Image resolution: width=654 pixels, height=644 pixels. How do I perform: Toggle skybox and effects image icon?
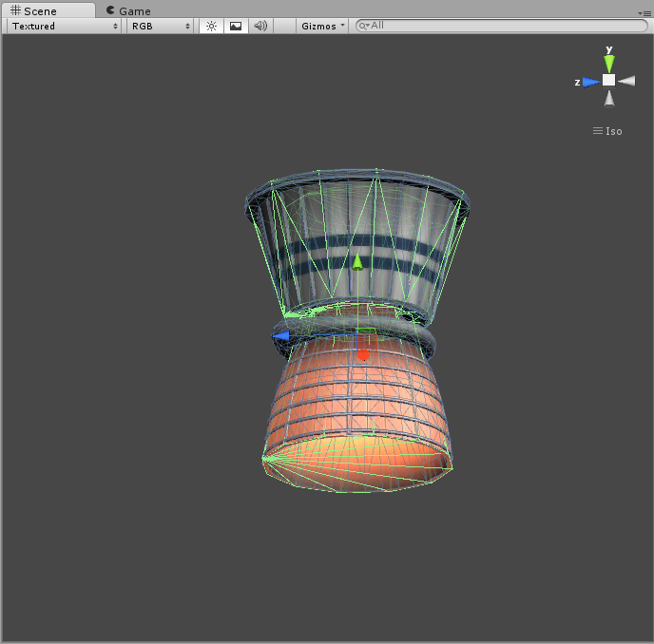coord(236,26)
